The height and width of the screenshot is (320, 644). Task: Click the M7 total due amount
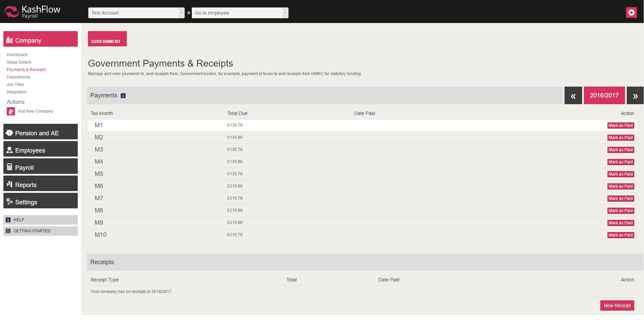tap(235, 198)
